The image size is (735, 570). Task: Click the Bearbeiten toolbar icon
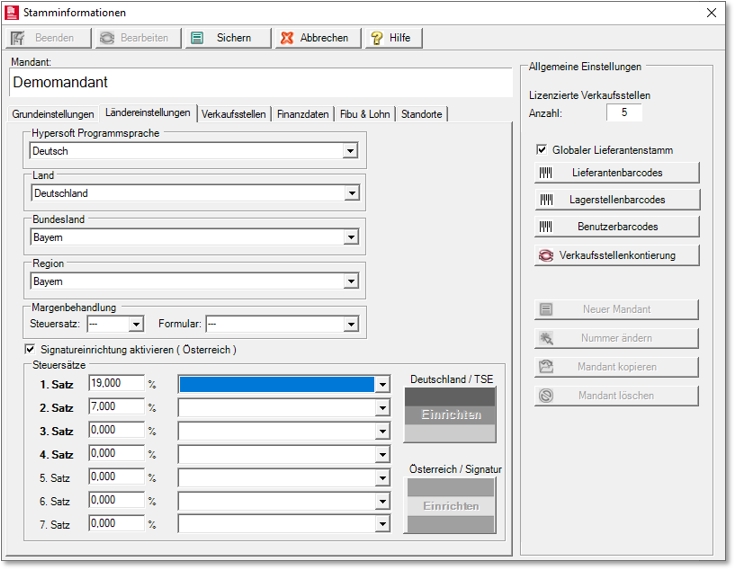point(107,38)
